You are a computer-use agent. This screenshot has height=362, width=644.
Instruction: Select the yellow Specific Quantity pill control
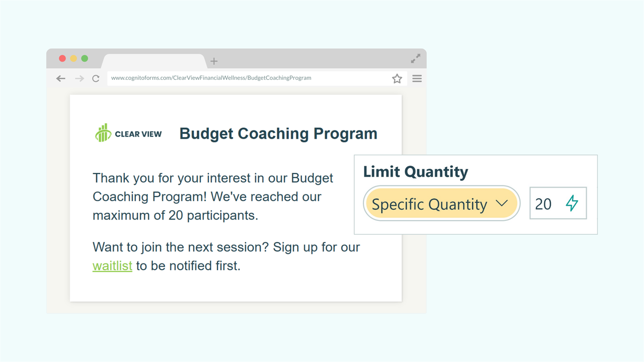click(x=441, y=203)
